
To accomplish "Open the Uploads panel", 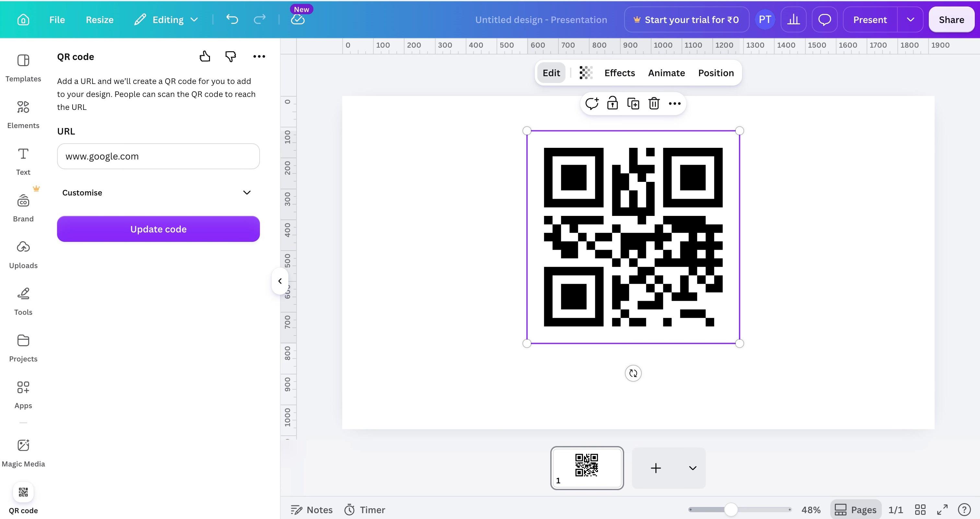I will [23, 255].
